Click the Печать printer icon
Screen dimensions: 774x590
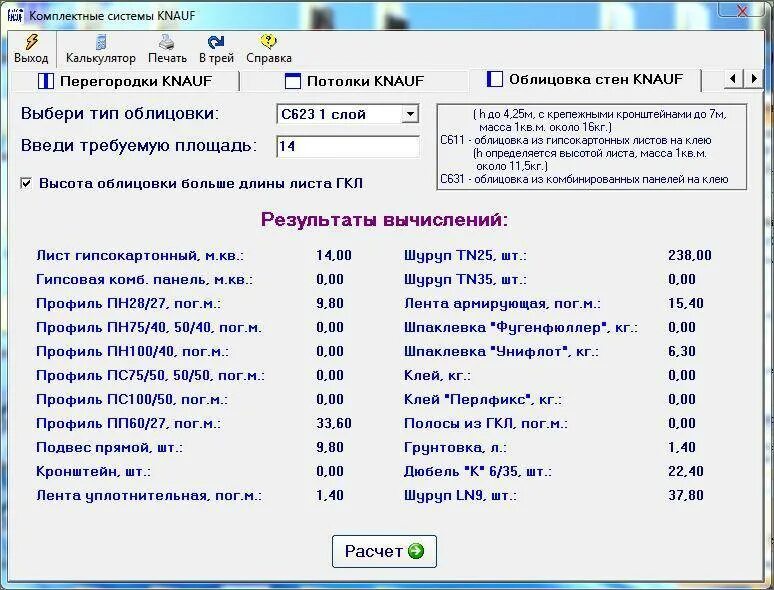[x=167, y=42]
